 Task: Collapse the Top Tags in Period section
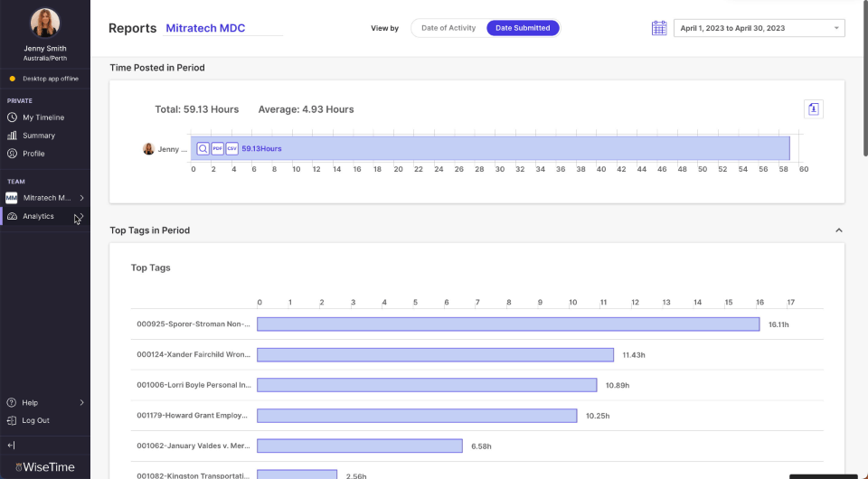[x=837, y=230]
